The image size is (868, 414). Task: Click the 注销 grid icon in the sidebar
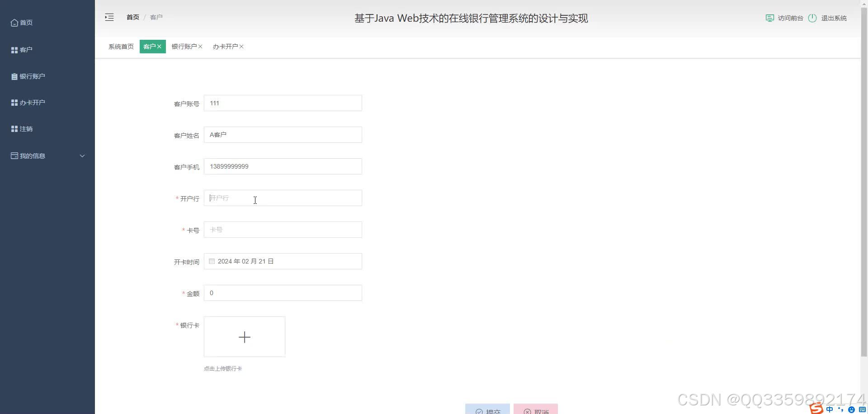14,129
